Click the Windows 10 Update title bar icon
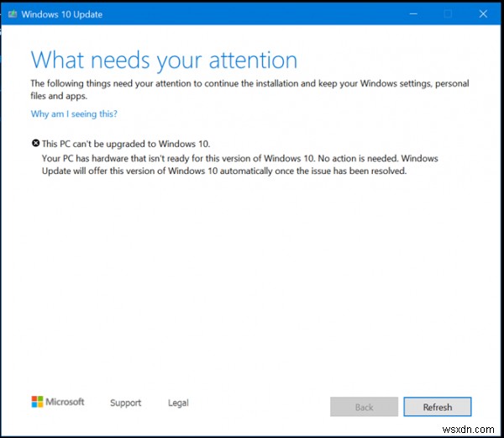 tap(13, 13)
